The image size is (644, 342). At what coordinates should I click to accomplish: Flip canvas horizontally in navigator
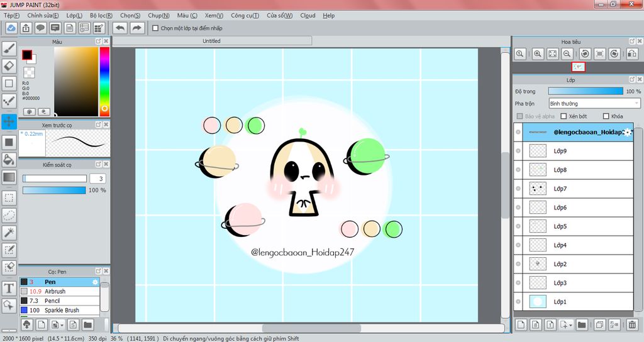pos(632,54)
